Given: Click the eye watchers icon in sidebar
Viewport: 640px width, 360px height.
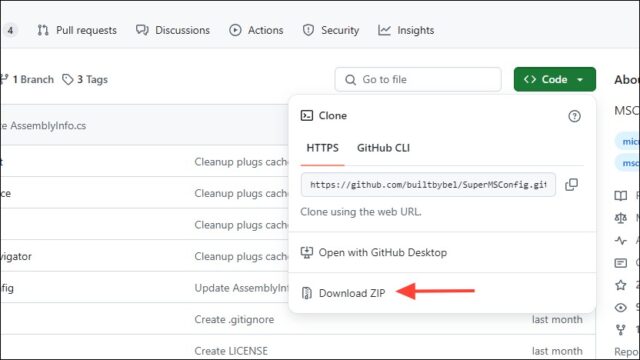Looking at the screenshot, I should click(620, 307).
